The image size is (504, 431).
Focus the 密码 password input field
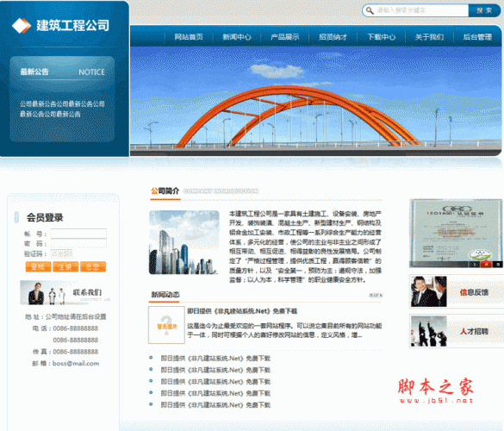[x=78, y=243]
